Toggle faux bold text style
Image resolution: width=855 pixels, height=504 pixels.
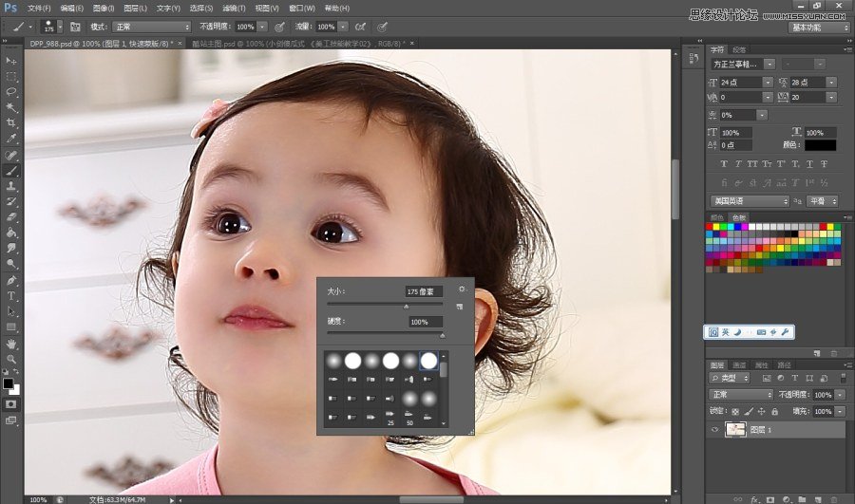(724, 164)
